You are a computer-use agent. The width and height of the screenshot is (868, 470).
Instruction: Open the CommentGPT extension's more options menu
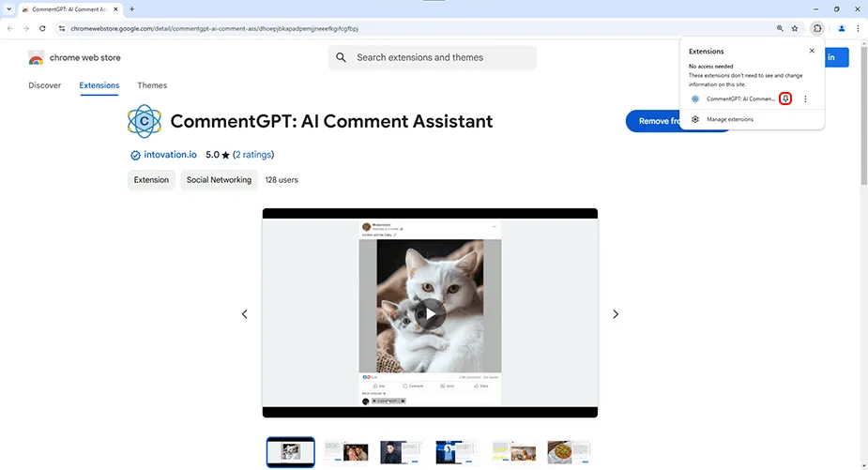pyautogui.click(x=805, y=99)
